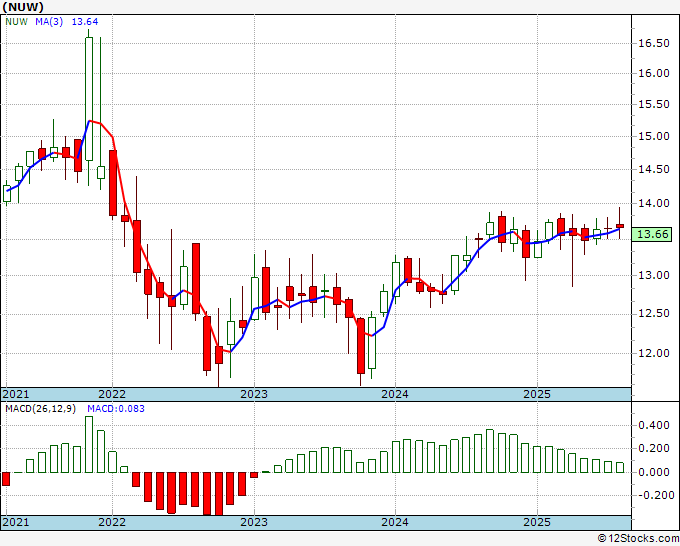Click 2024 on the price chart timeline
This screenshot has height=546, width=680.
pyautogui.click(x=395, y=394)
